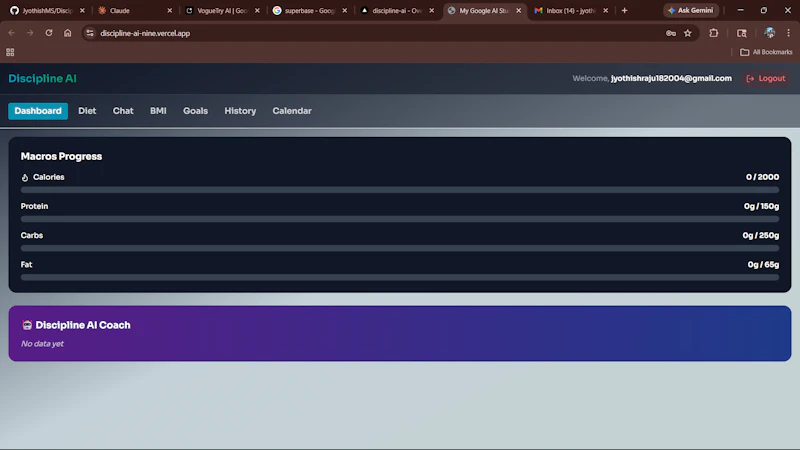Open the Chrome profile avatar
800x450 pixels.
coord(769,33)
